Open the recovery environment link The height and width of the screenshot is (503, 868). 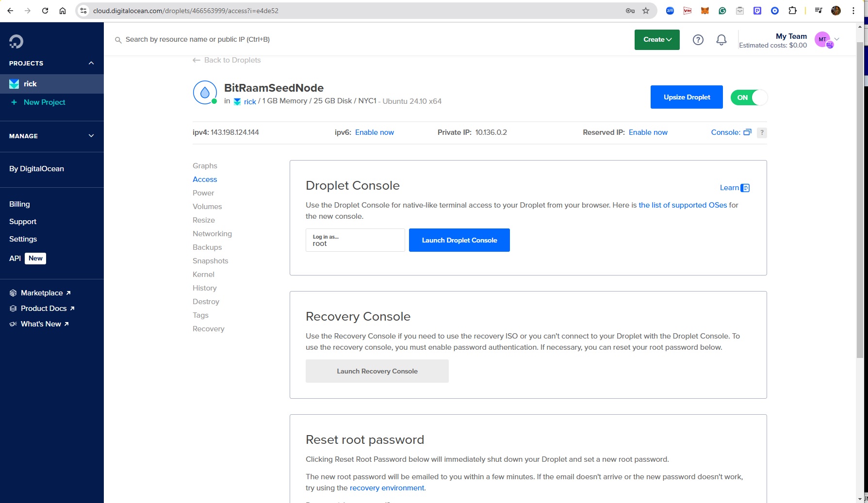[388, 488]
